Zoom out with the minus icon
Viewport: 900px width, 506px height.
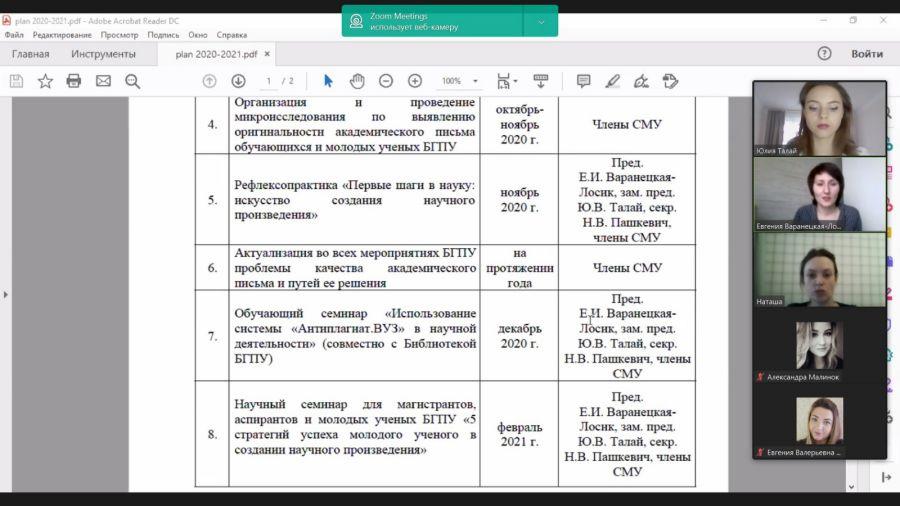(x=386, y=81)
